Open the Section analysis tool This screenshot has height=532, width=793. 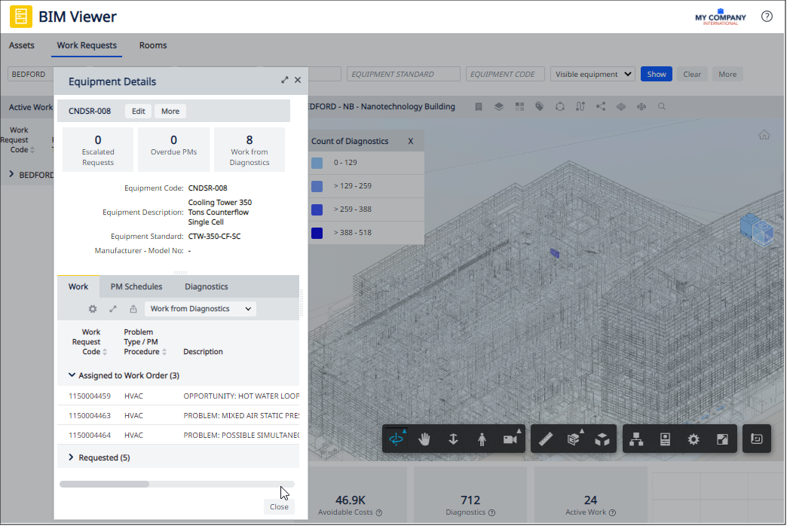574,441
